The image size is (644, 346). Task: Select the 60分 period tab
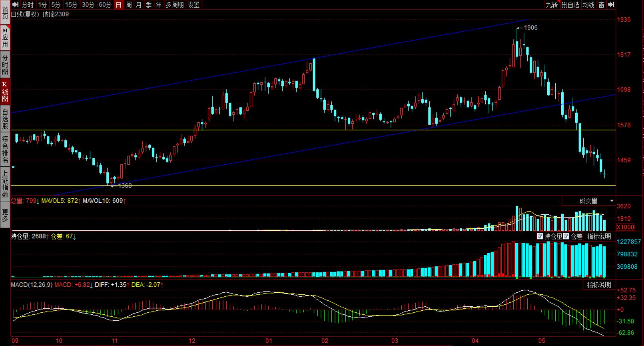[105, 5]
